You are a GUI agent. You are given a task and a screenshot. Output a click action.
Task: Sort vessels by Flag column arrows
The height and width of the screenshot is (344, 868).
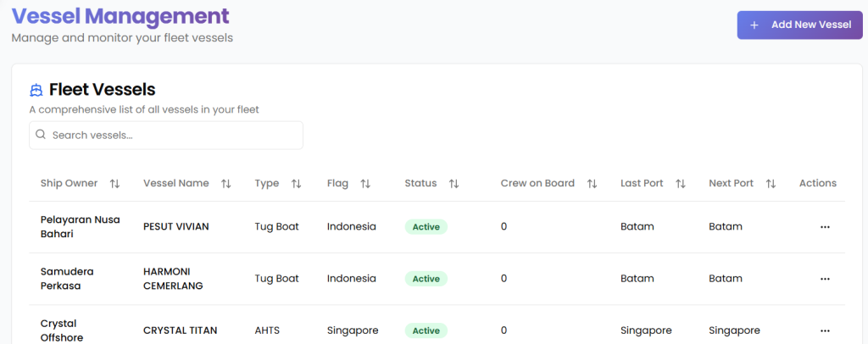365,184
